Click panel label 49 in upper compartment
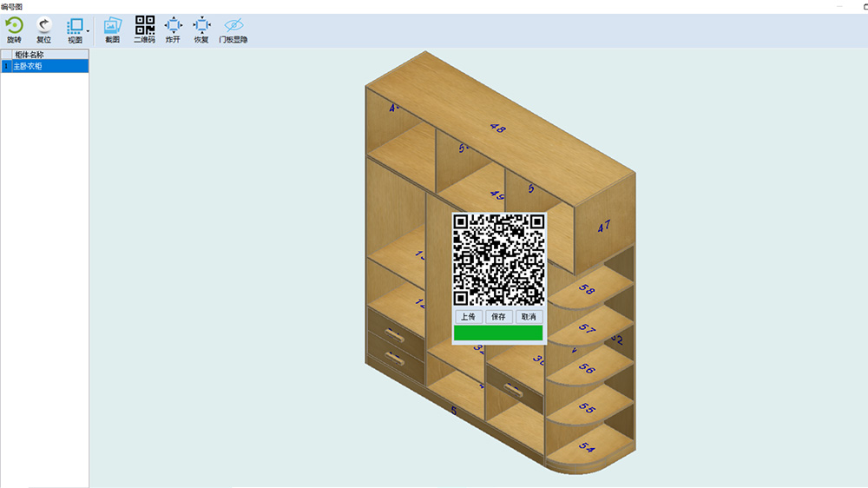Screen dimensions: 868x488 (x=497, y=195)
